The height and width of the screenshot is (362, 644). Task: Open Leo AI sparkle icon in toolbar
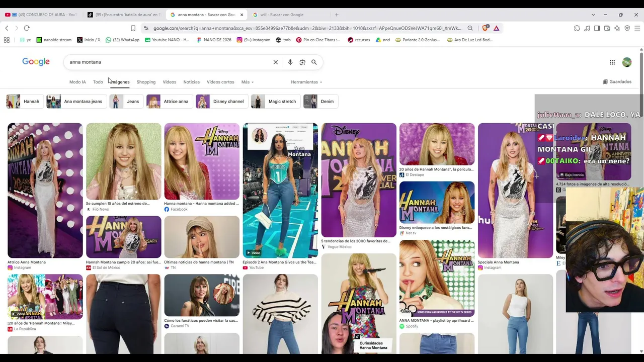coord(617,28)
